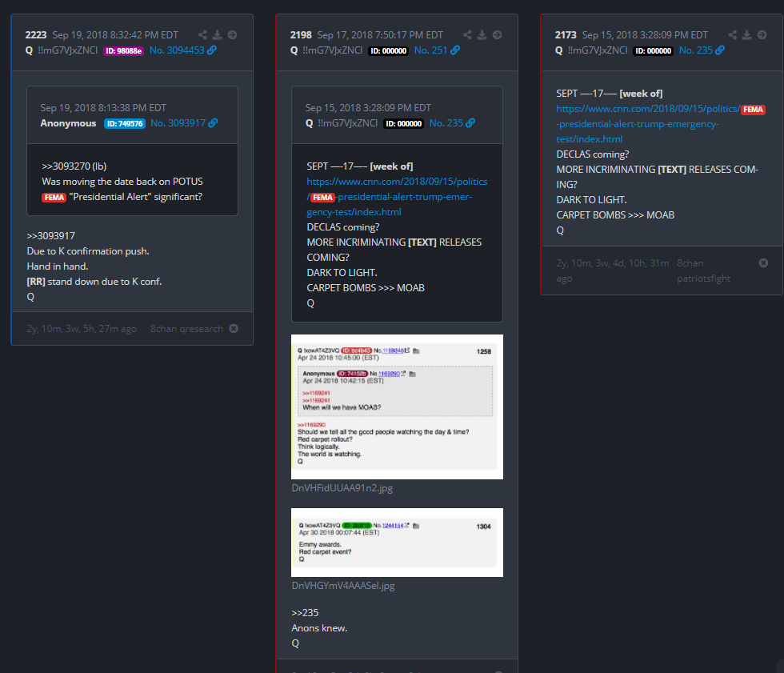The image size is (784, 673).
Task: Click ID: 000000 badge in post 2198 header
Action: pyautogui.click(x=389, y=50)
